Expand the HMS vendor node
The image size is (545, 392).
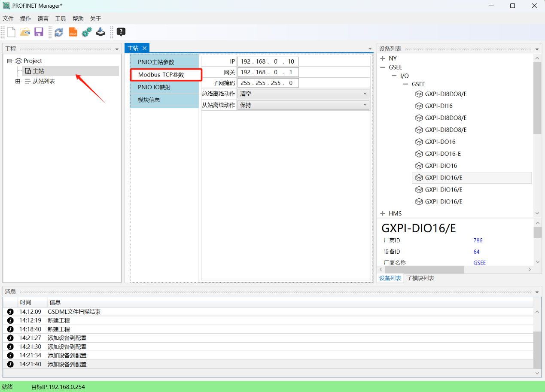pyautogui.click(x=383, y=213)
